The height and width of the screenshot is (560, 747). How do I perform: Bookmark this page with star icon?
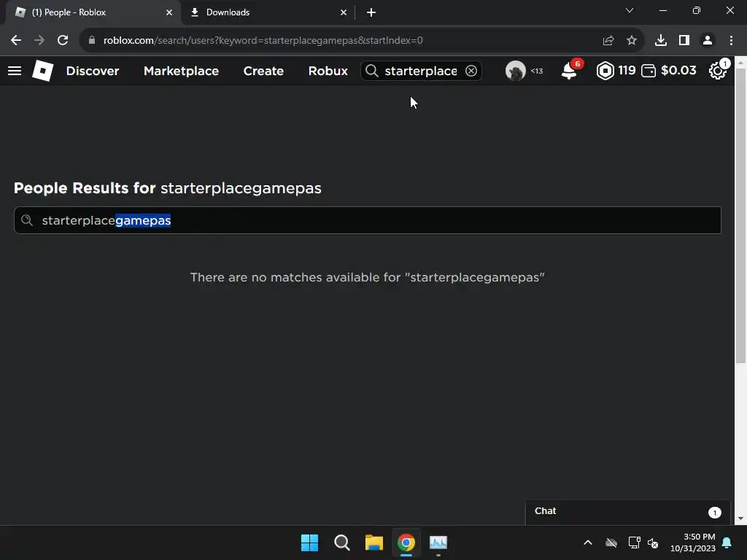[632, 41]
